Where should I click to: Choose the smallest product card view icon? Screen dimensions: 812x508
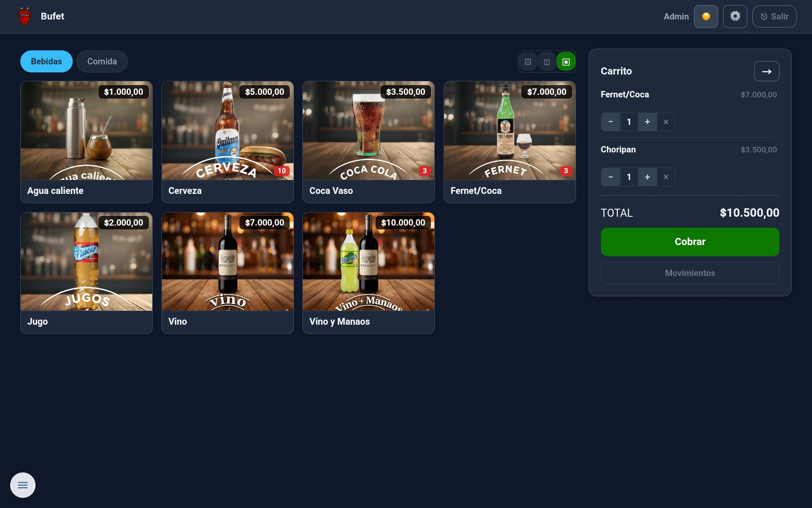click(528, 62)
